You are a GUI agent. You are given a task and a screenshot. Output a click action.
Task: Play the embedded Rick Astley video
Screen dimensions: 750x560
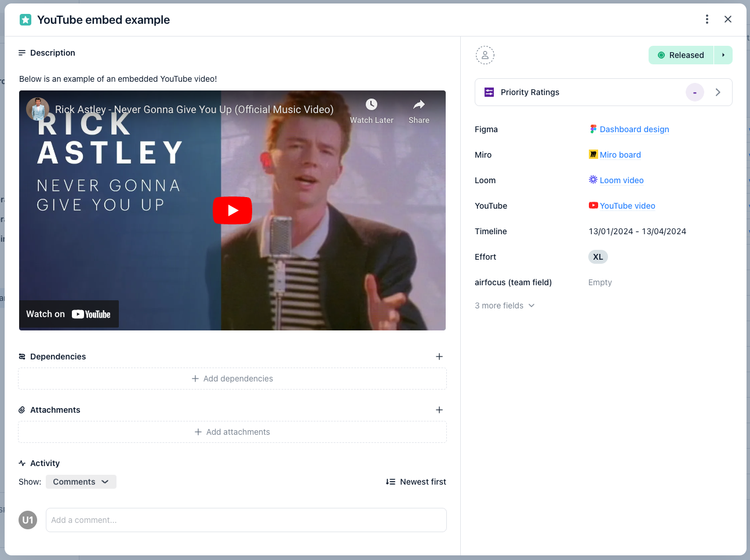232,210
